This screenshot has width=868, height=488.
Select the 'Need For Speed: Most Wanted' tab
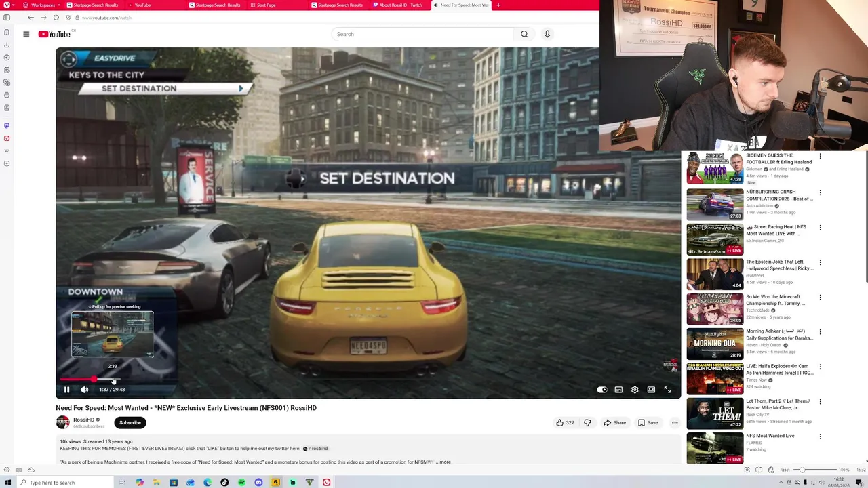(x=461, y=5)
